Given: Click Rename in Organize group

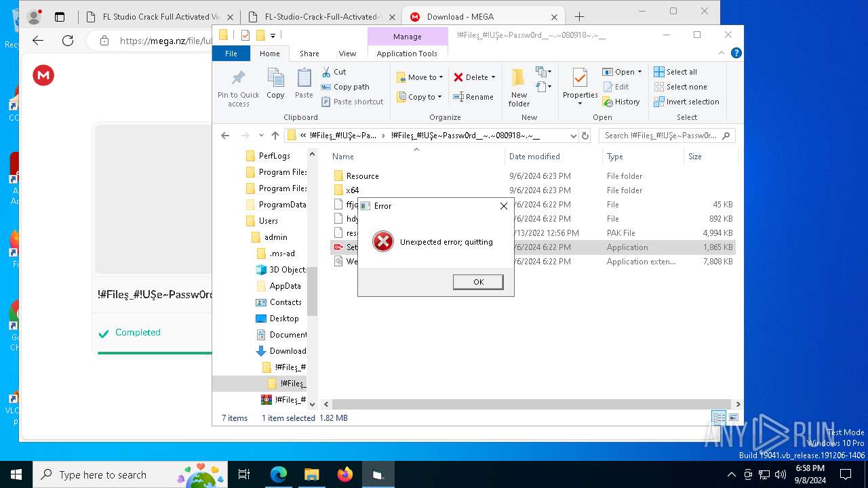Looking at the screenshot, I should click(474, 97).
